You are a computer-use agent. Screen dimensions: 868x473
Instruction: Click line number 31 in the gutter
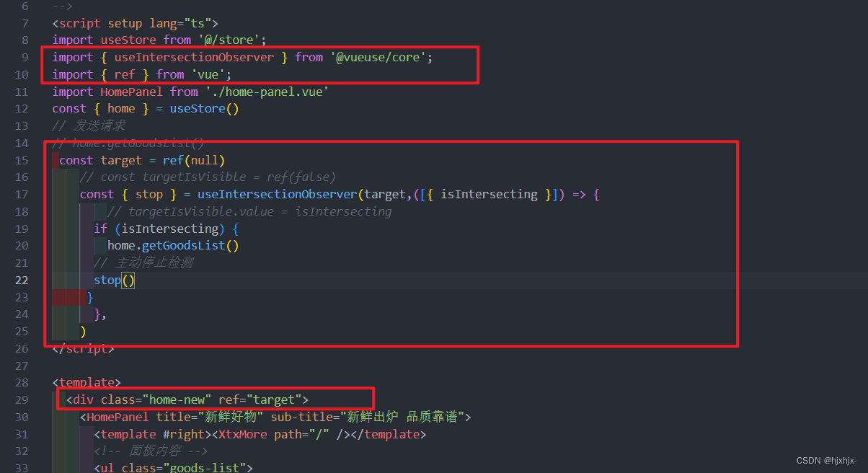coord(22,435)
